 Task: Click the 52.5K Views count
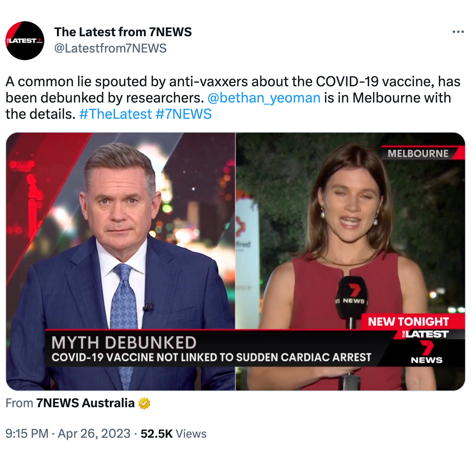point(173,434)
